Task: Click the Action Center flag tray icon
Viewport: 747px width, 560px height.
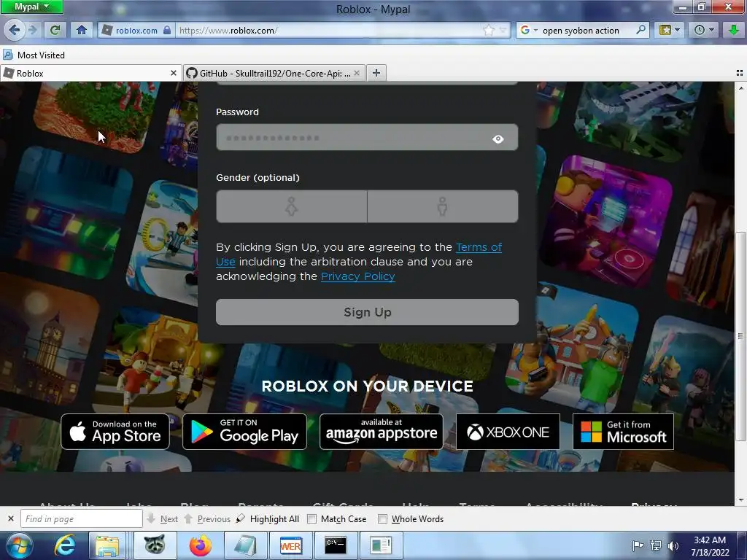Action: point(638,545)
